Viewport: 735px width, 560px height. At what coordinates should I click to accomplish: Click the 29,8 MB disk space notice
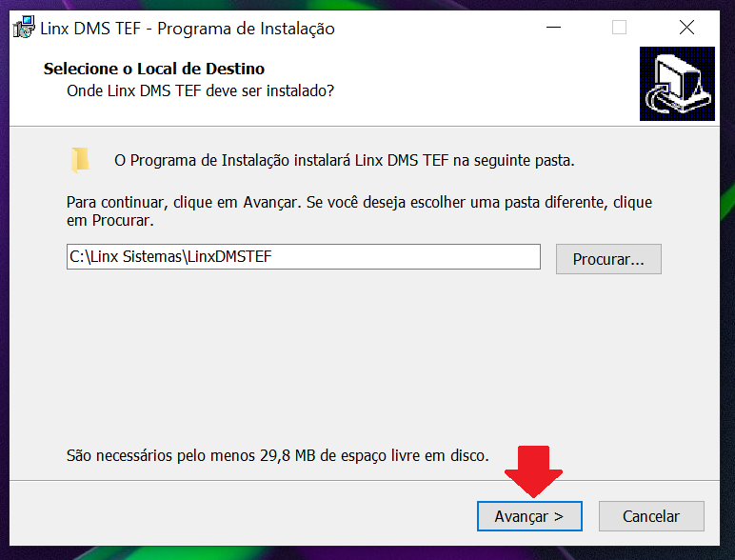click(277, 455)
